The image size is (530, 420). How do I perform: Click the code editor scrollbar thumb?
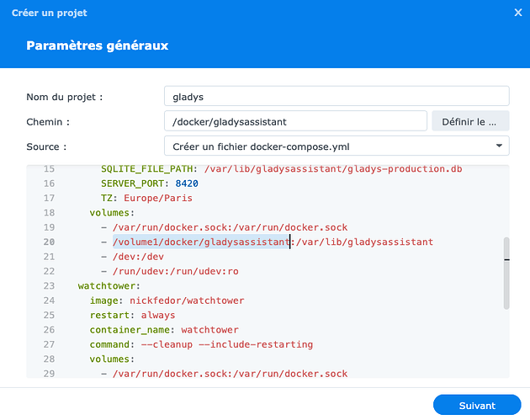pos(506,274)
